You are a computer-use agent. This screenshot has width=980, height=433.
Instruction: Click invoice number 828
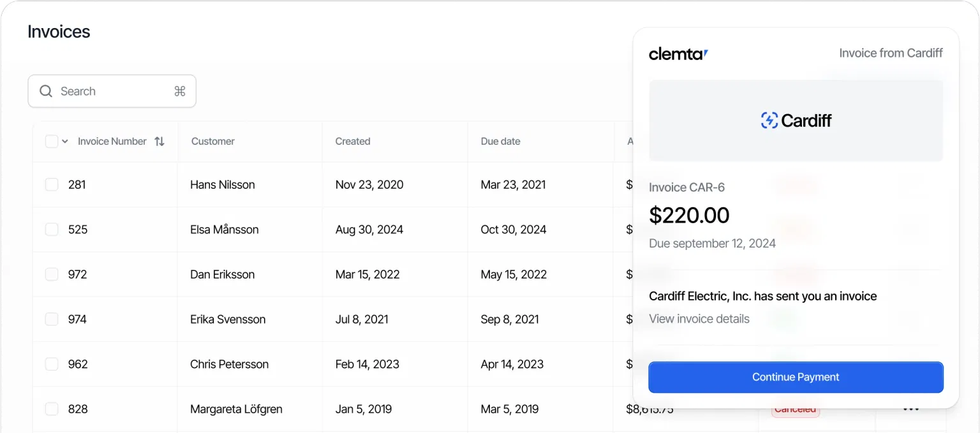(x=78, y=409)
